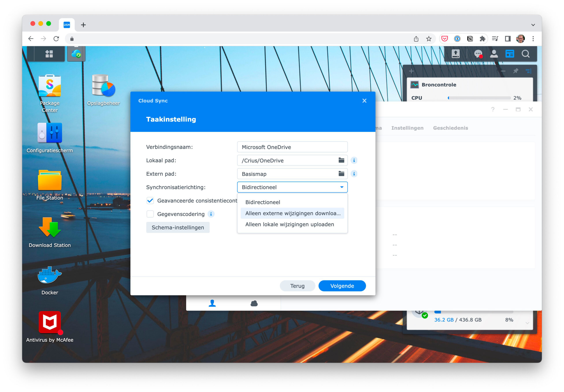This screenshot has width=564, height=392.
Task: Open the browser extensions puzzle icon
Action: pyautogui.click(x=482, y=39)
